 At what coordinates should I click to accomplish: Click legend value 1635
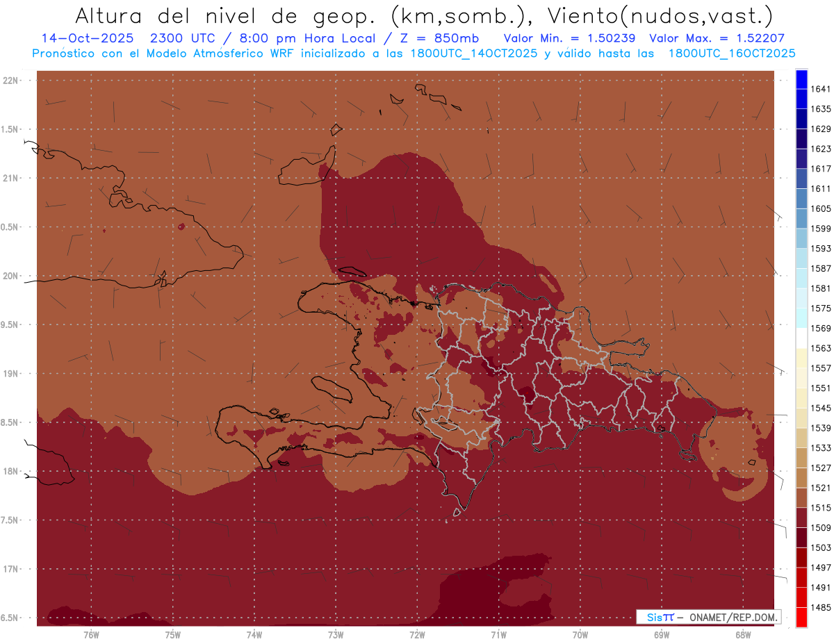(821, 109)
